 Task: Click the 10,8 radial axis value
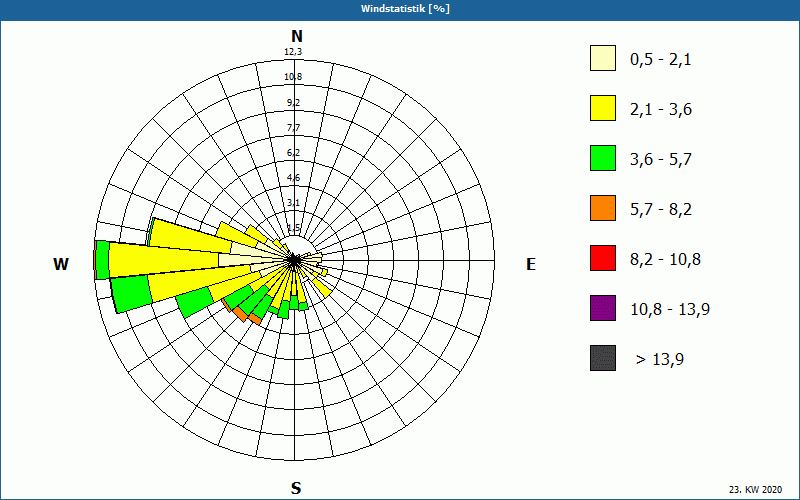293,77
